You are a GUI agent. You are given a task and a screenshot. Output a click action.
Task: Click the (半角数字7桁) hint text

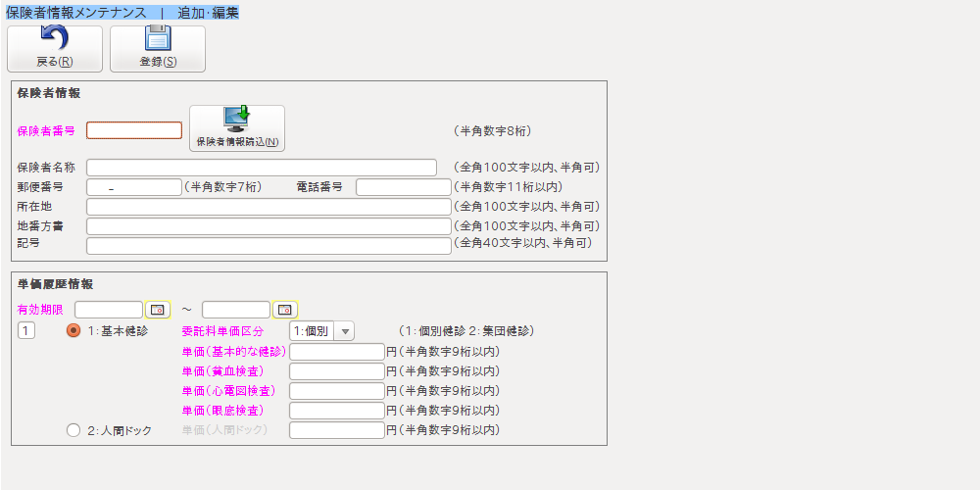222,187
